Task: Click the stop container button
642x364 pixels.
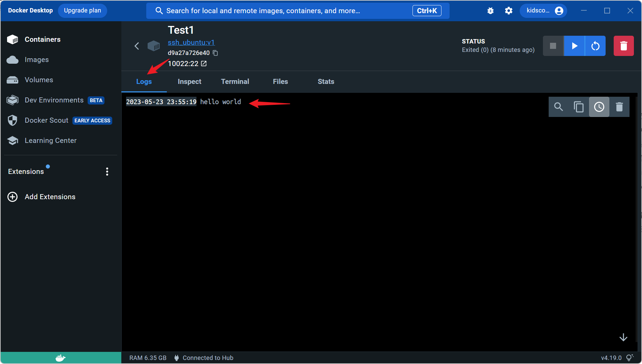Action: coord(553,46)
